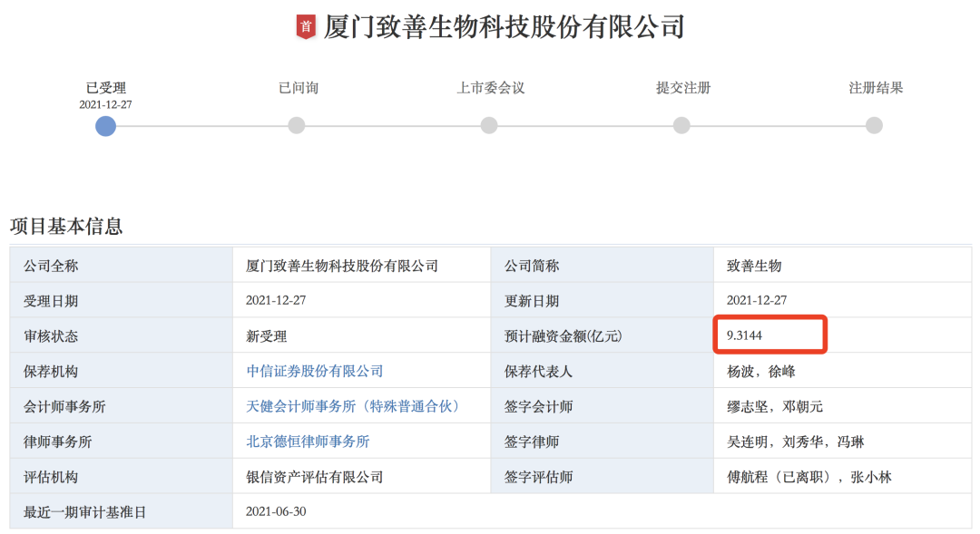This screenshot has width=980, height=534.
Task: Open the 北京德恒律师事务所 law firm link
Action: [x=308, y=442]
